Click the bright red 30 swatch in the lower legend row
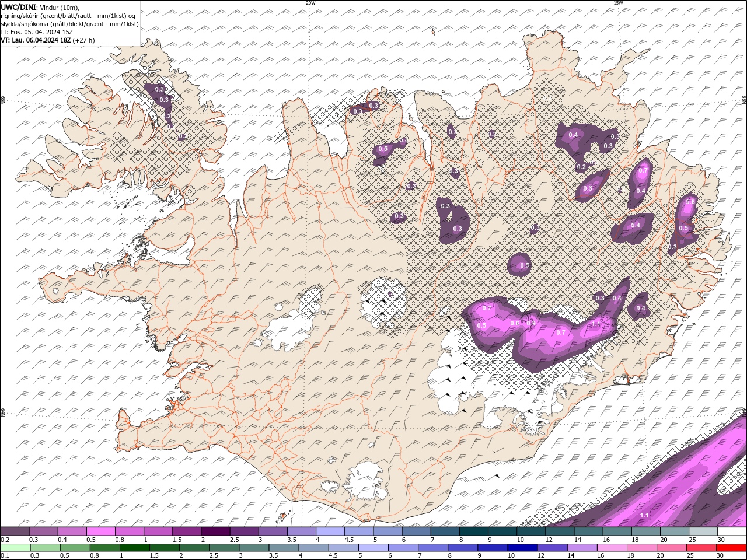The height and width of the screenshot is (560, 747). click(731, 548)
